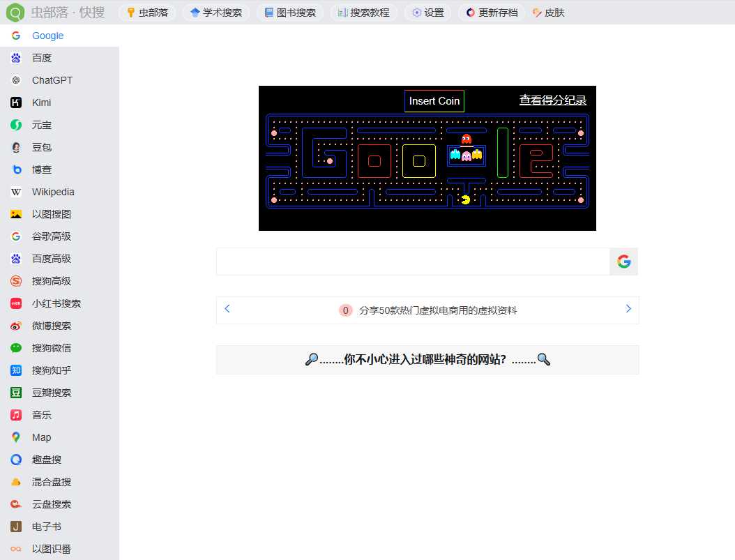
Task: Open the 查看得分纪录 score link
Action: 553,100
